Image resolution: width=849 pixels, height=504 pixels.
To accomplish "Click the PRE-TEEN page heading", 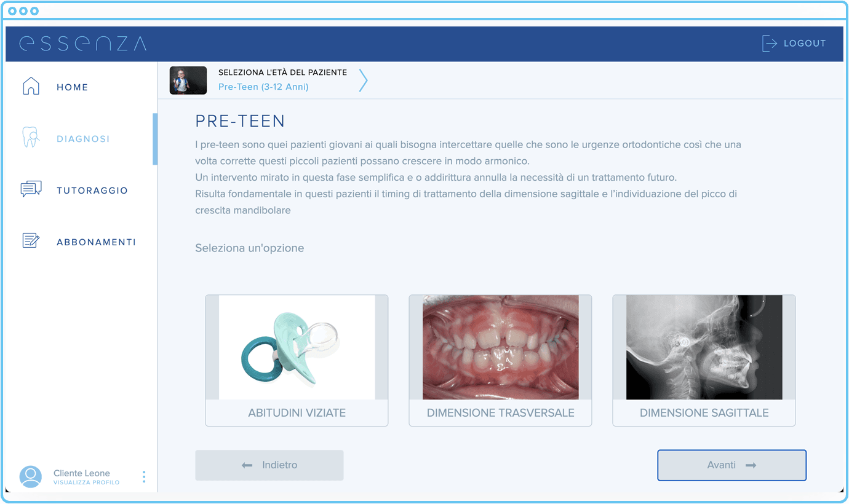I will coord(240,121).
